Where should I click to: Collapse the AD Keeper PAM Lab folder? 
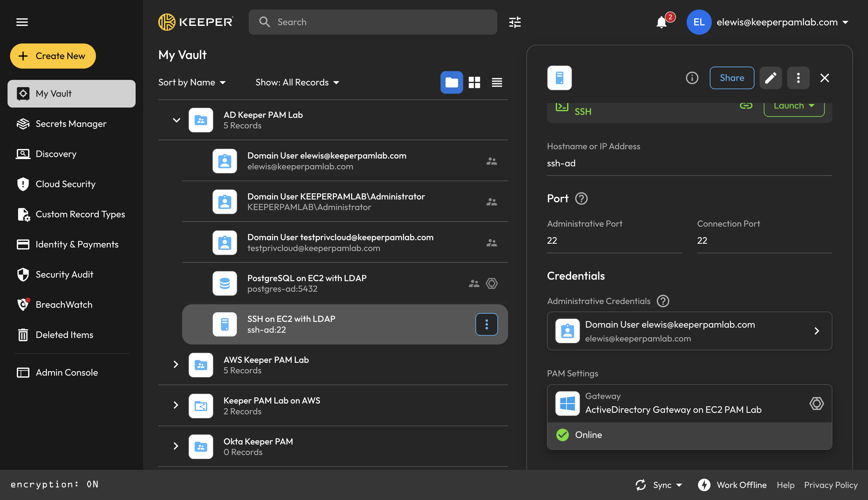click(x=176, y=120)
